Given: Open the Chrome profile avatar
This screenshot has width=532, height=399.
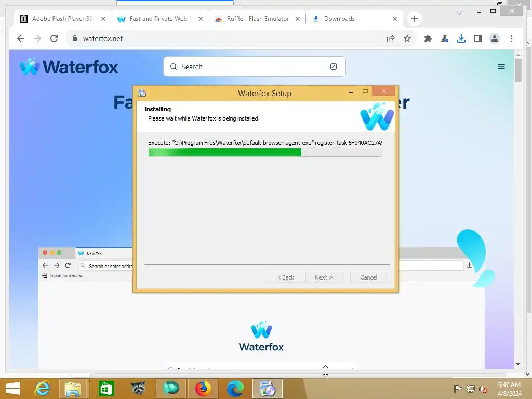Looking at the screenshot, I should 495,38.
